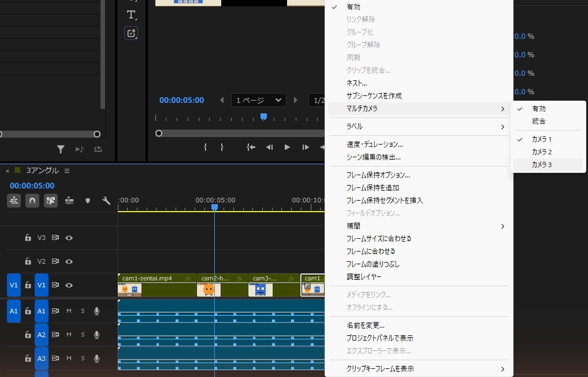
Task: Expand the ラベル submenu
Action: point(419,127)
